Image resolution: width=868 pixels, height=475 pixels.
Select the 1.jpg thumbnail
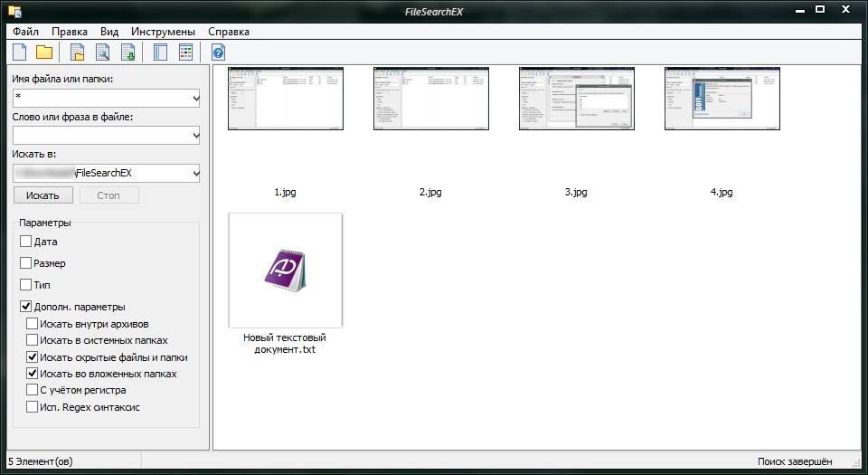286,99
